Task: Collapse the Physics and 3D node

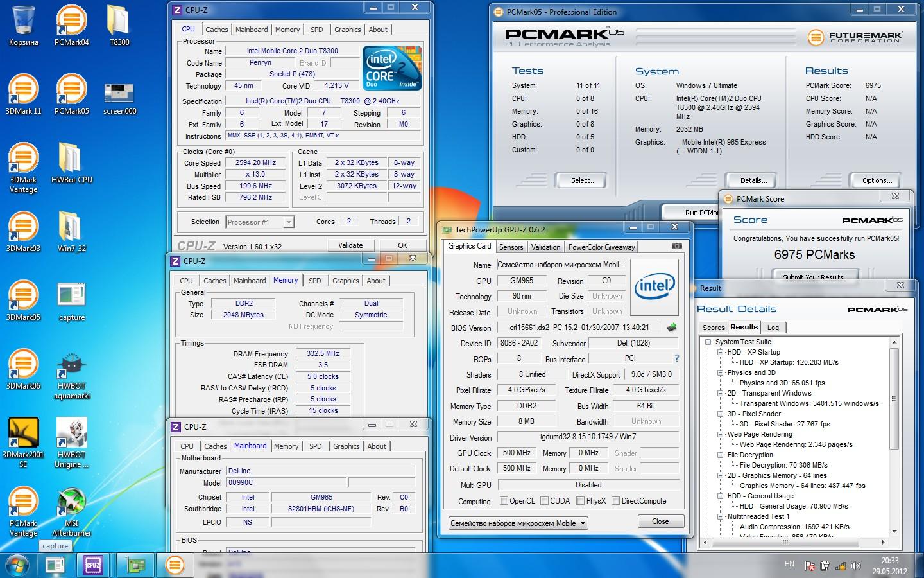Action: click(721, 372)
